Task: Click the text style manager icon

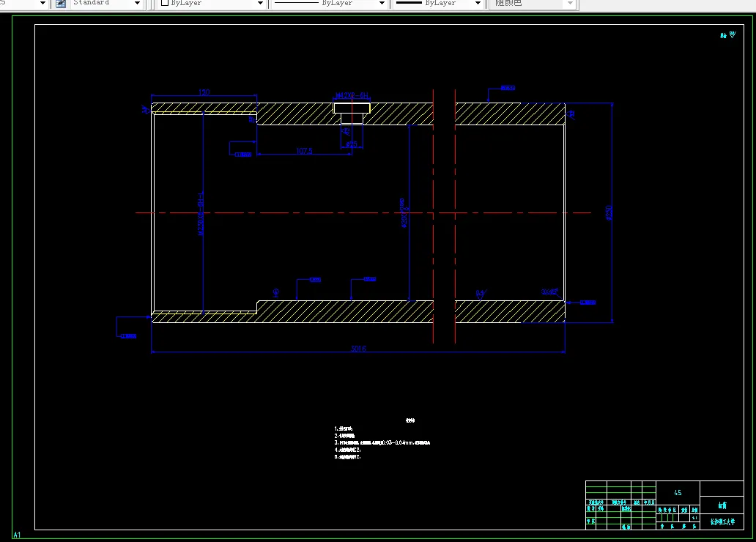Action: click(61, 4)
